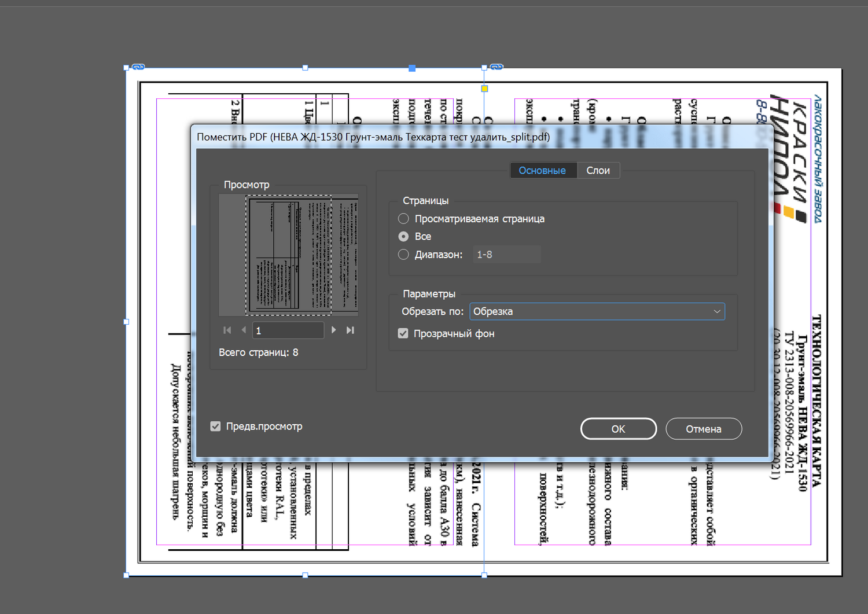This screenshot has width=868, height=614.
Task: Go to first page in preview
Action: (x=227, y=330)
